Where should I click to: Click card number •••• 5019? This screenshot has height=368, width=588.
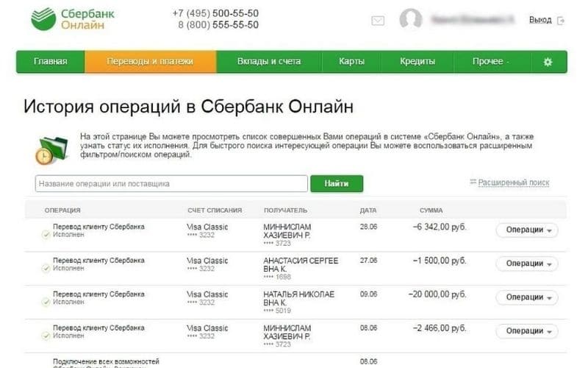[x=277, y=311]
